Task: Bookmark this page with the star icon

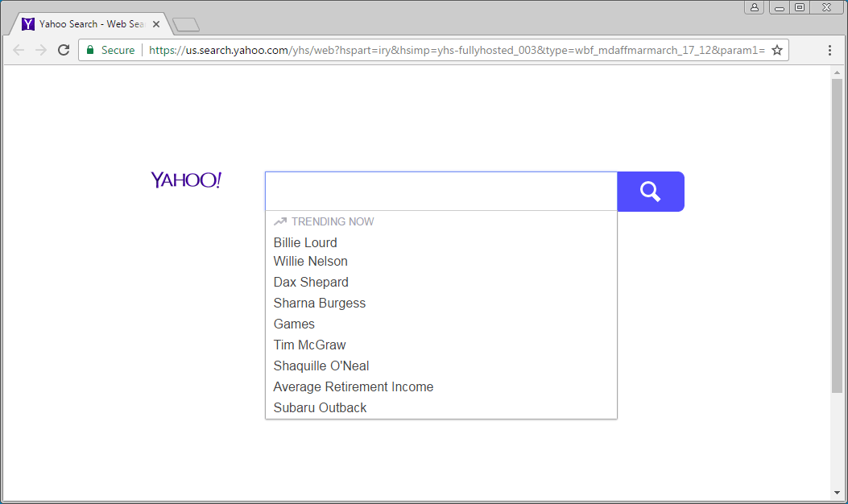Action: point(777,50)
